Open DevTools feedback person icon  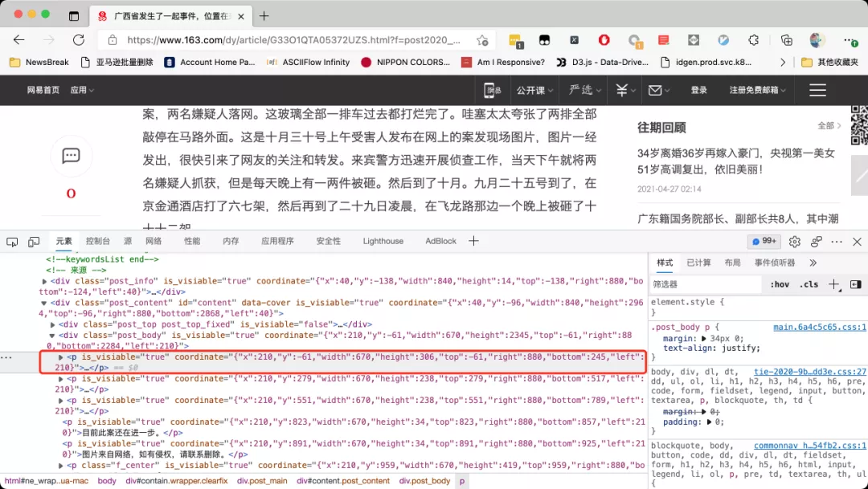coord(816,242)
